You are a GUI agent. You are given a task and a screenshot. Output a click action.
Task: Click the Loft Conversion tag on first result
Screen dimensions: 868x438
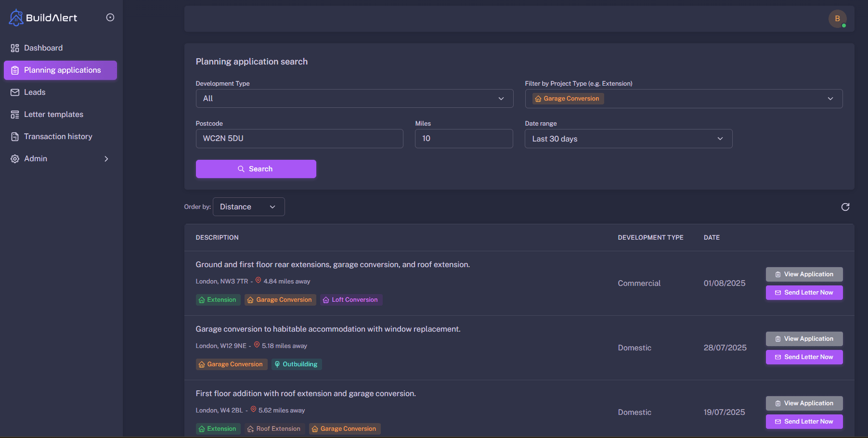click(351, 300)
